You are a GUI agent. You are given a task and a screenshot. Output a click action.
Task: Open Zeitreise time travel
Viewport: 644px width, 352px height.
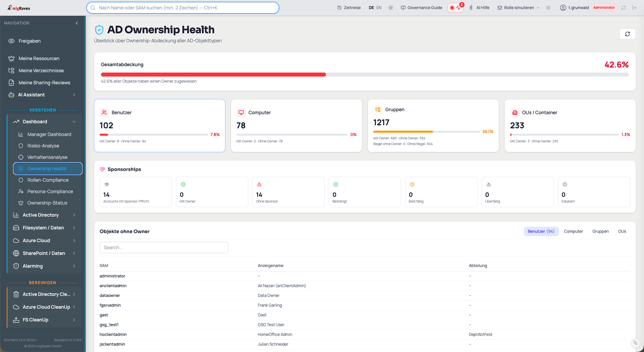(349, 8)
